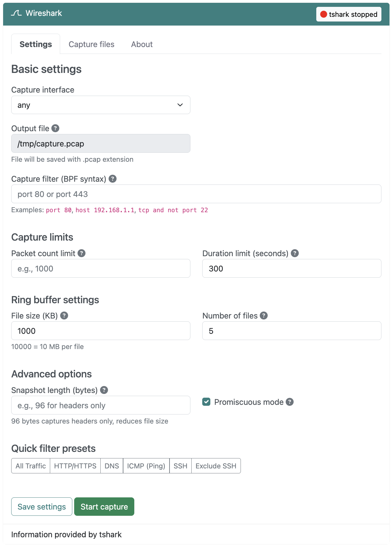Click the Wireshark logo icon in header

[16, 13]
